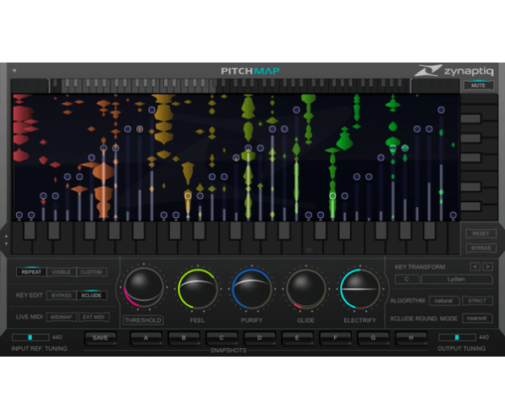
Task: Toggle the BYPASS button beside the keyboard
Action: 480,248
